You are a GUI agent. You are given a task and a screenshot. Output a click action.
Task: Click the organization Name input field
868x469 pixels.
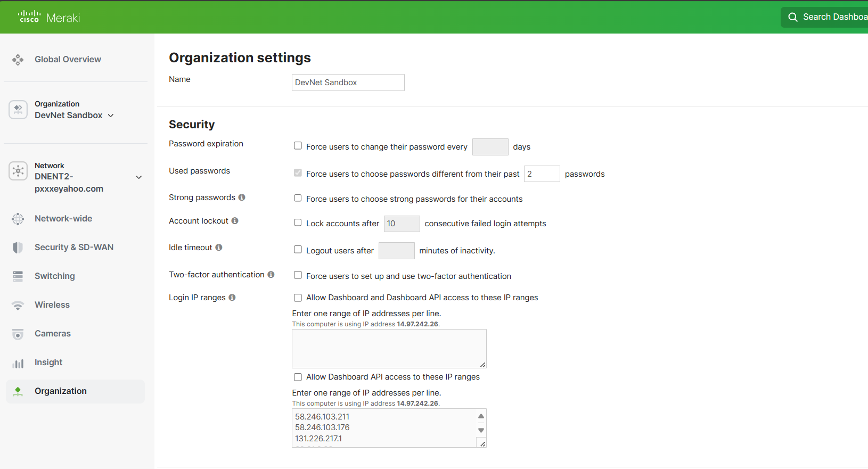click(348, 83)
